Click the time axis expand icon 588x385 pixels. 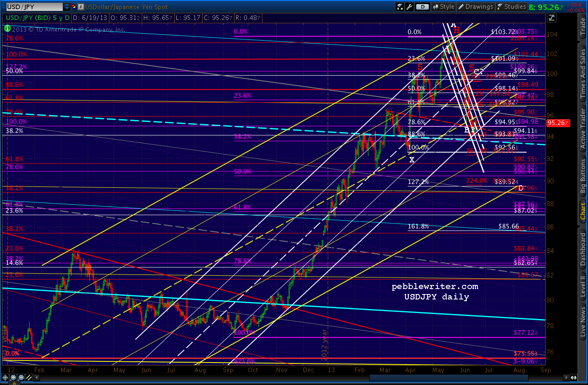click(x=573, y=378)
